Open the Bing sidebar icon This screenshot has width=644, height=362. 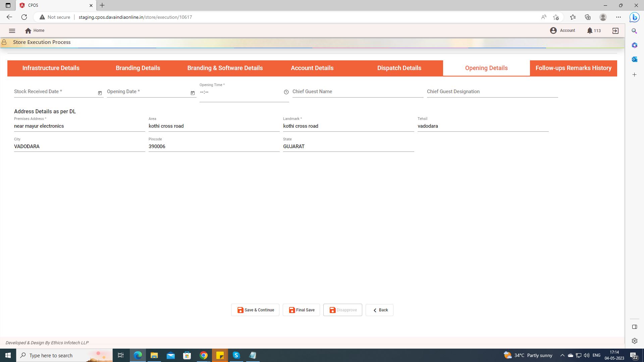click(x=634, y=17)
